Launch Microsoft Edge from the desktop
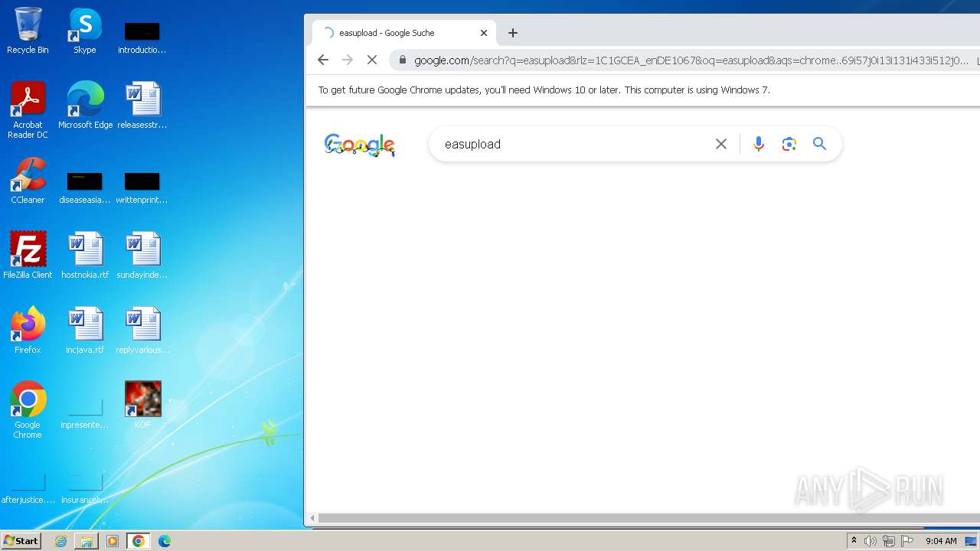The height and width of the screenshot is (551, 980). point(85,105)
